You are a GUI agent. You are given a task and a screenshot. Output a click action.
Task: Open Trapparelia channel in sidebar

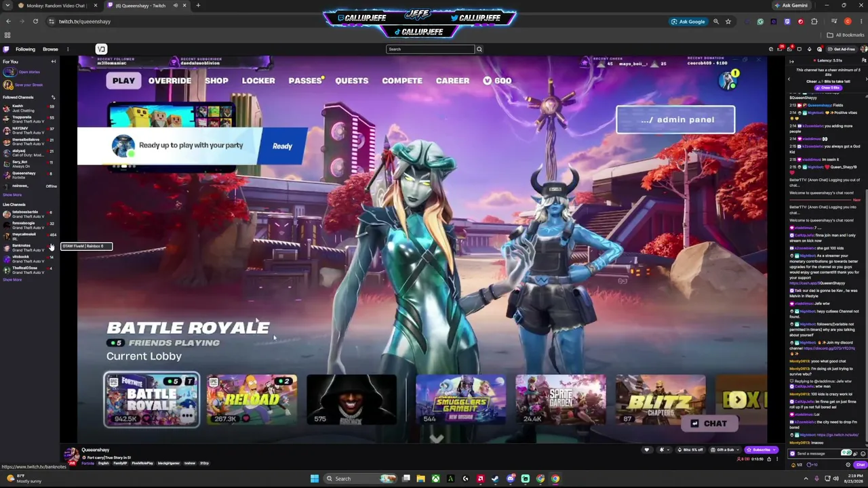(28, 119)
